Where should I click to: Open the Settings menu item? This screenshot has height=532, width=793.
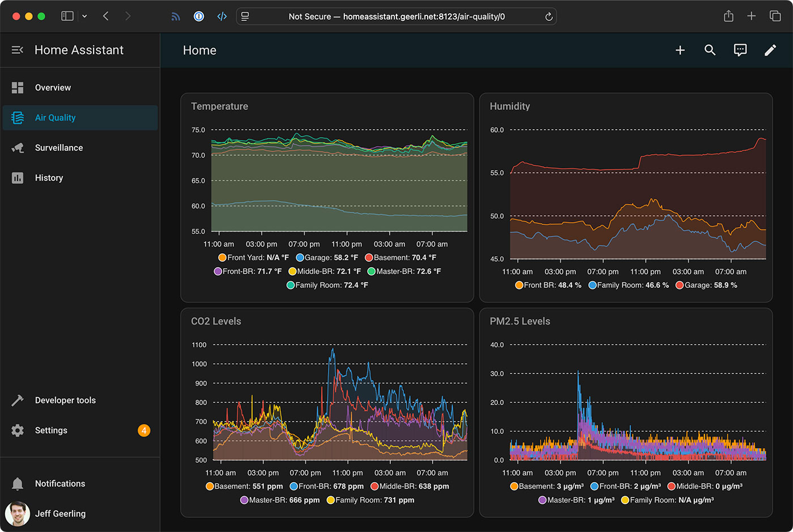coord(80,431)
